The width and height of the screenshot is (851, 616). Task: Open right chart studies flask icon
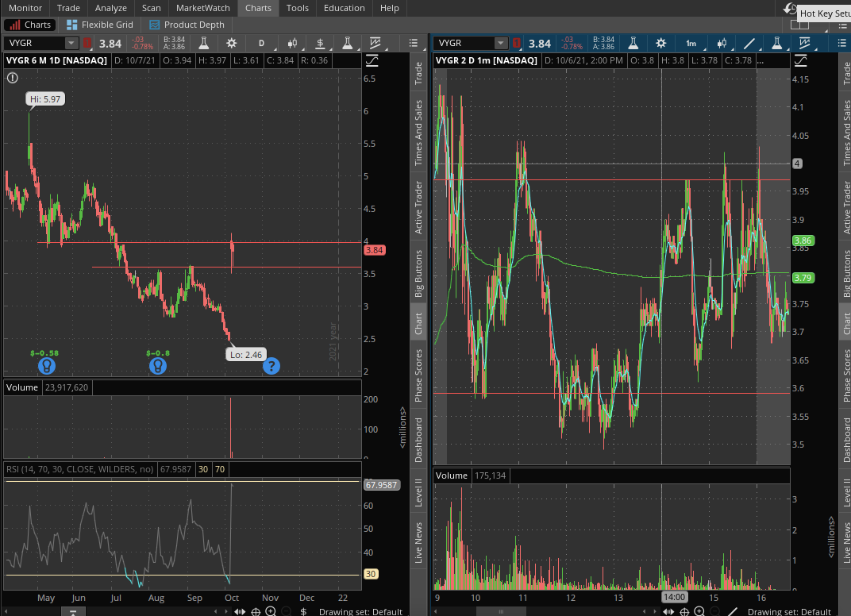click(633, 43)
